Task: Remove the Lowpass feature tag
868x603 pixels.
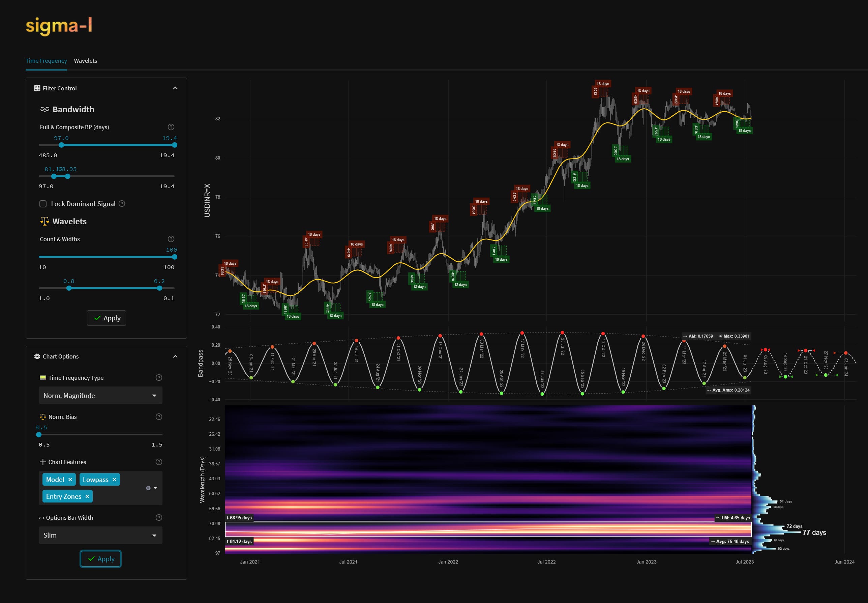Action: pyautogui.click(x=114, y=480)
